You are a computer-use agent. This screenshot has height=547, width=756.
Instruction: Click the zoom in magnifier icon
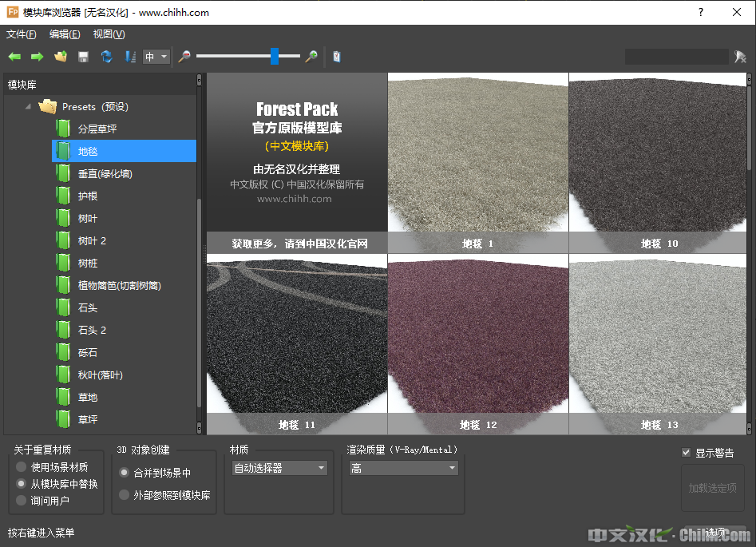pos(311,57)
